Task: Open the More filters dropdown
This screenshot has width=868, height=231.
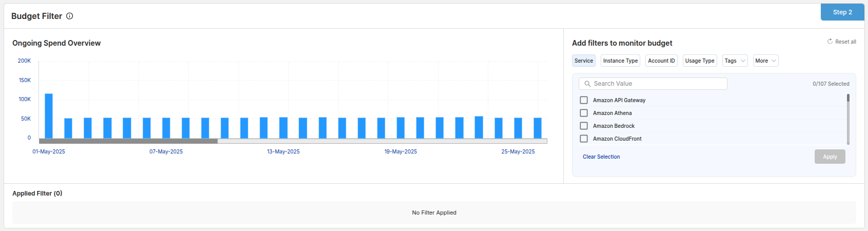Action: pos(765,61)
